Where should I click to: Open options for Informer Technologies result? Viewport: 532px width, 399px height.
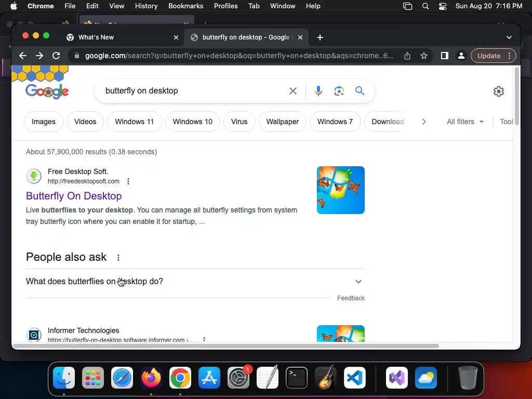point(204,339)
